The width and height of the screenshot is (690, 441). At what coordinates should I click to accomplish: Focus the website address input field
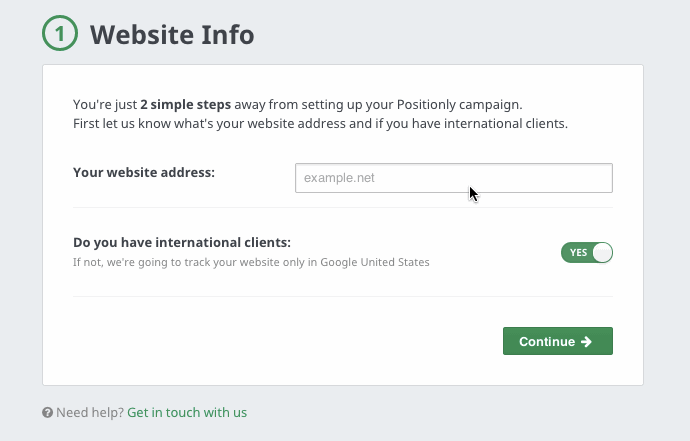coord(453,178)
